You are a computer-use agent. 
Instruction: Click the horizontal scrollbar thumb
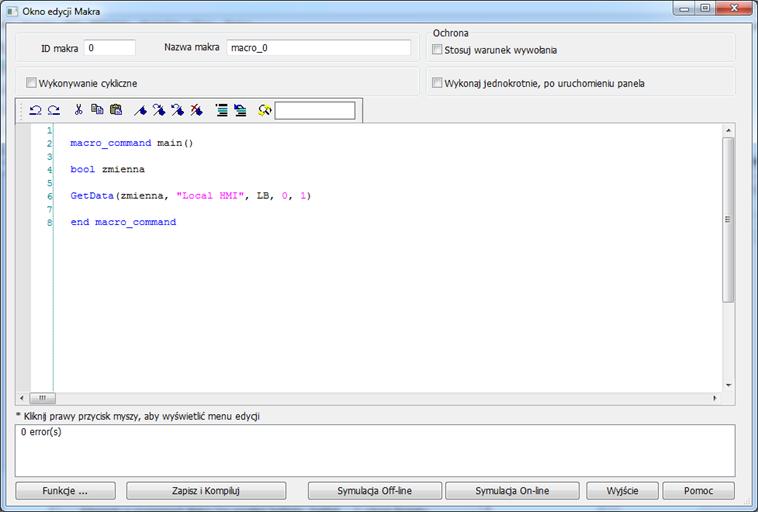coord(43,398)
